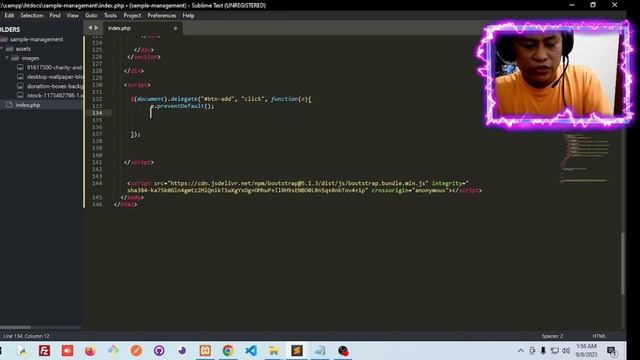The image size is (640, 360).
Task: Click the volume speaker tray icon
Action: (566, 351)
